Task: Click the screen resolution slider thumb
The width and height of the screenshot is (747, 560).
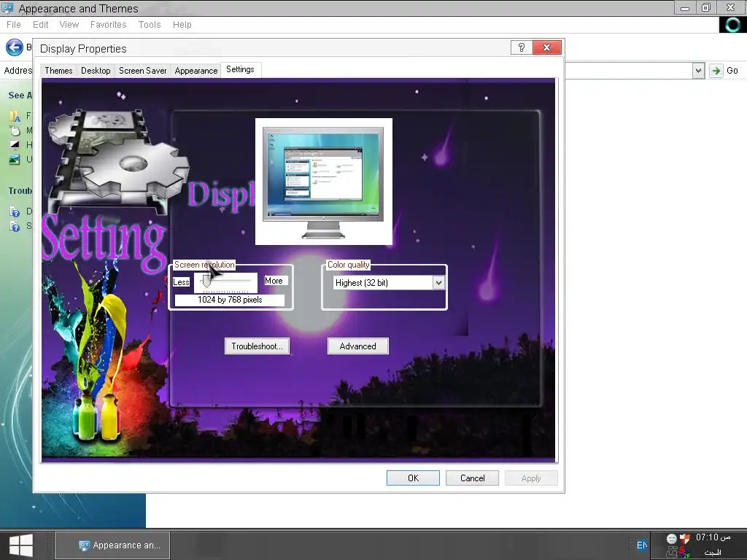Action: (206, 281)
